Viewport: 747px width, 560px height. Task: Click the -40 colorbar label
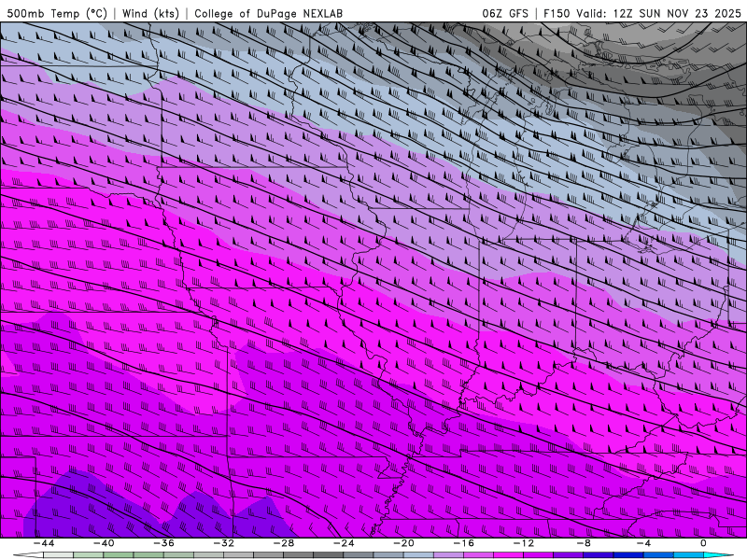pos(104,543)
